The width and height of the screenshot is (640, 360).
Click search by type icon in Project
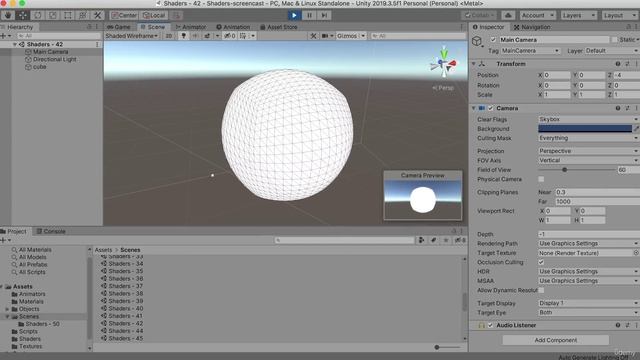click(x=421, y=240)
